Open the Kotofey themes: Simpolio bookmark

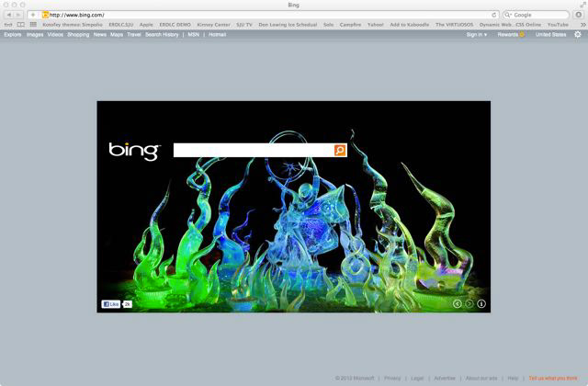tap(73, 25)
